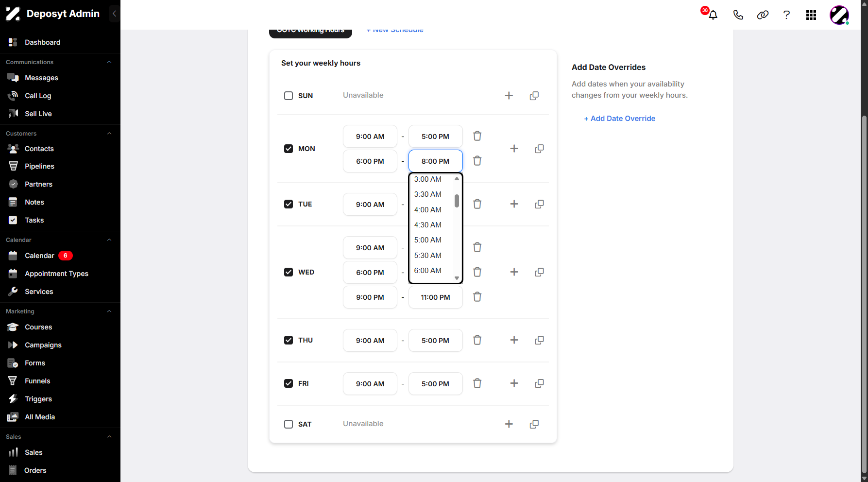Viewport: 868px width, 482px height.
Task: Collapse sidebar with arrow button
Action: point(114,14)
